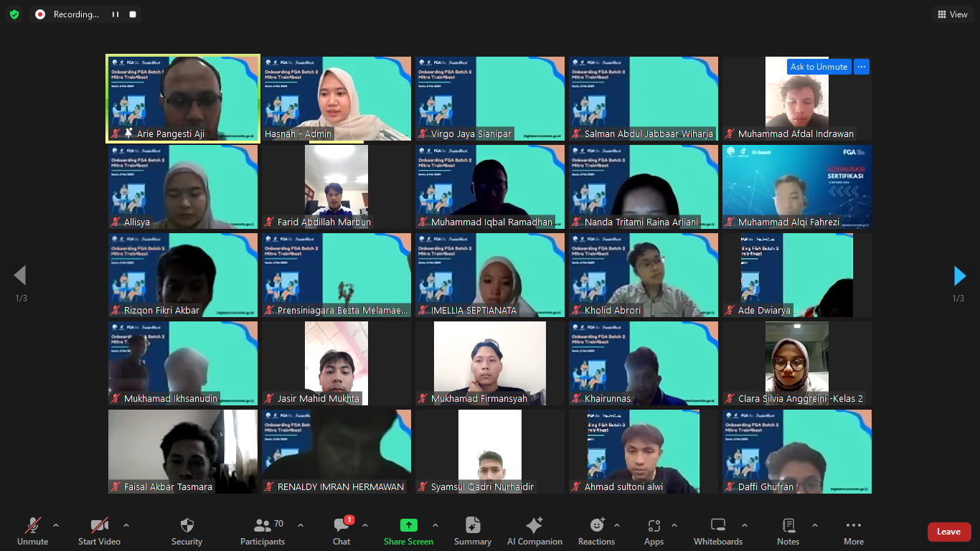Click the encryption shield icon at top-left
This screenshot has width=980, height=551.
tap(14, 14)
